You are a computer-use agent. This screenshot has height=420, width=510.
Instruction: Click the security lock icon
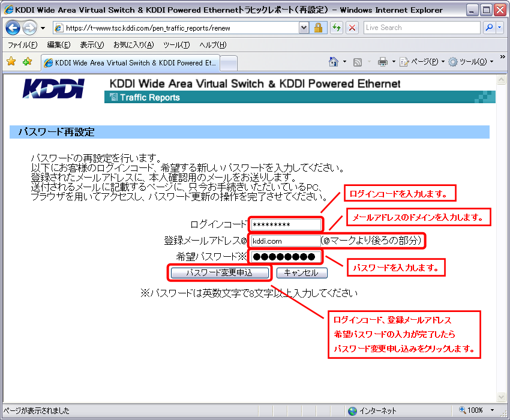point(318,28)
